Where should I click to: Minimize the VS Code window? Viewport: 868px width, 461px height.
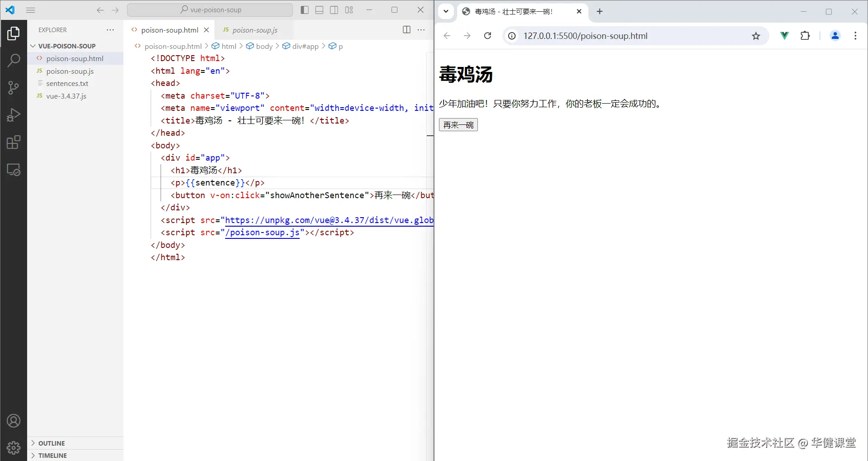pyautogui.click(x=369, y=10)
